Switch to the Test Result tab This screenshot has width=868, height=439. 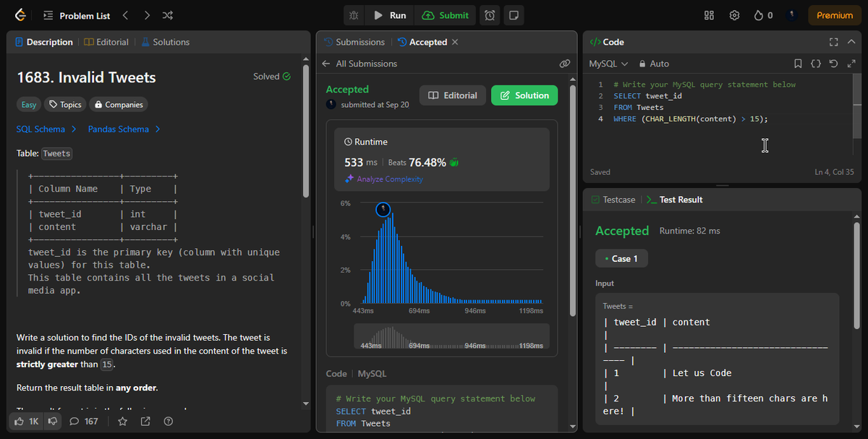coord(674,200)
